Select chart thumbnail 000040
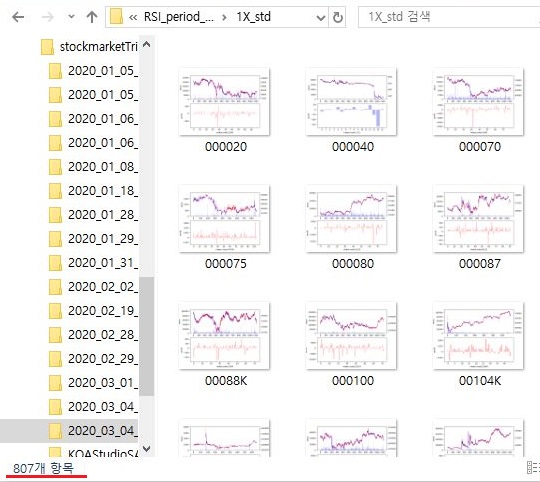The width and height of the screenshot is (540, 482). [351, 102]
